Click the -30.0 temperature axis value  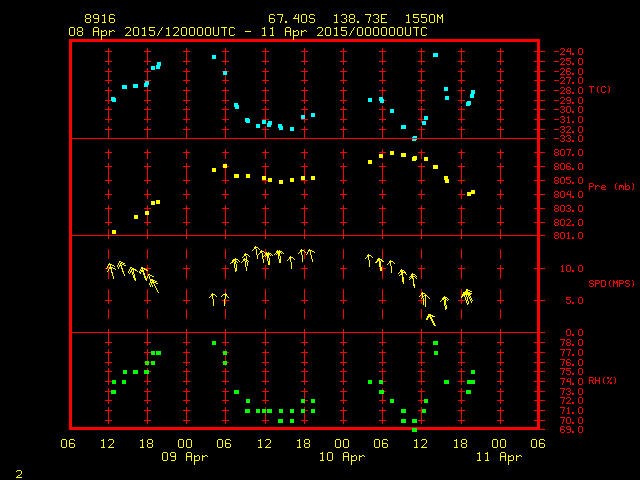(568, 110)
